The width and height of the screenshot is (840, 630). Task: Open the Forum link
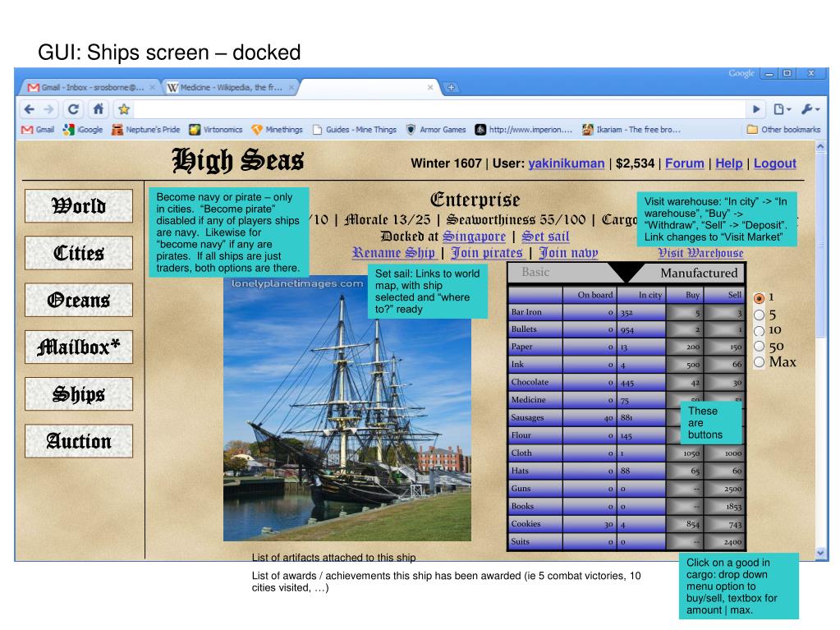[x=685, y=163]
